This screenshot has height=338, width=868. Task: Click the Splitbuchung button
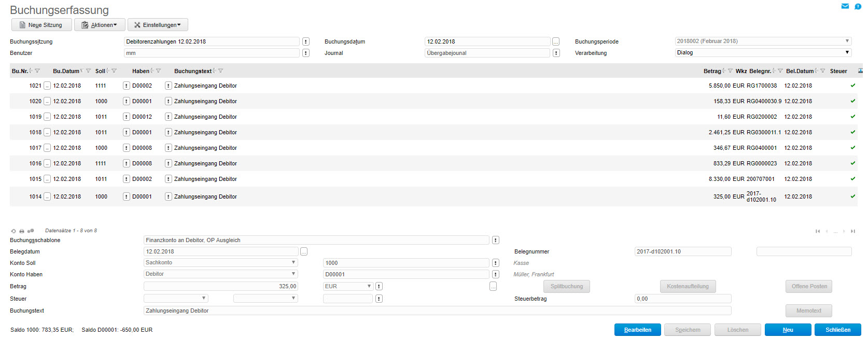point(567,286)
